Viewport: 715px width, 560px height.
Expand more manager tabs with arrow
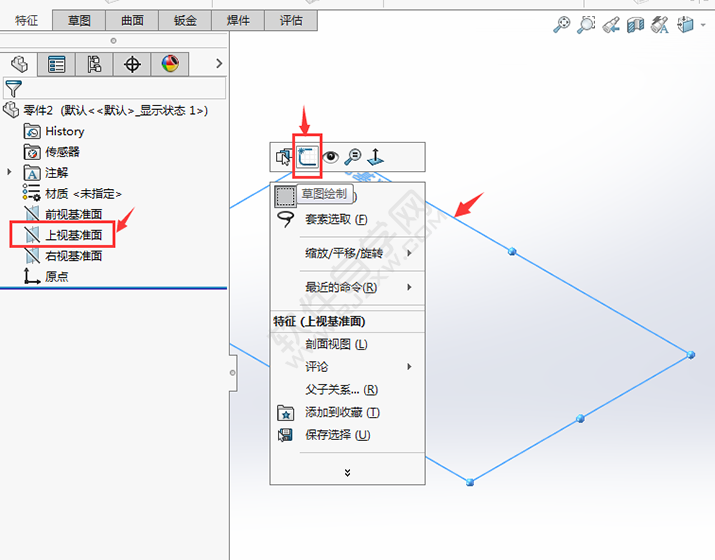point(219,63)
